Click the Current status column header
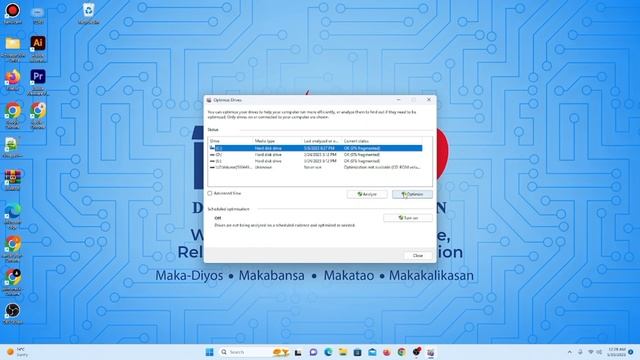Image resolution: width=640 pixels, height=360 pixels. 382,141
